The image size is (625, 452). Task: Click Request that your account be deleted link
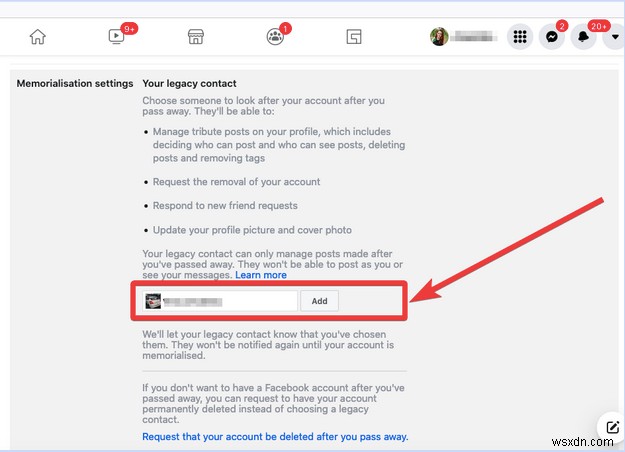pos(275,436)
